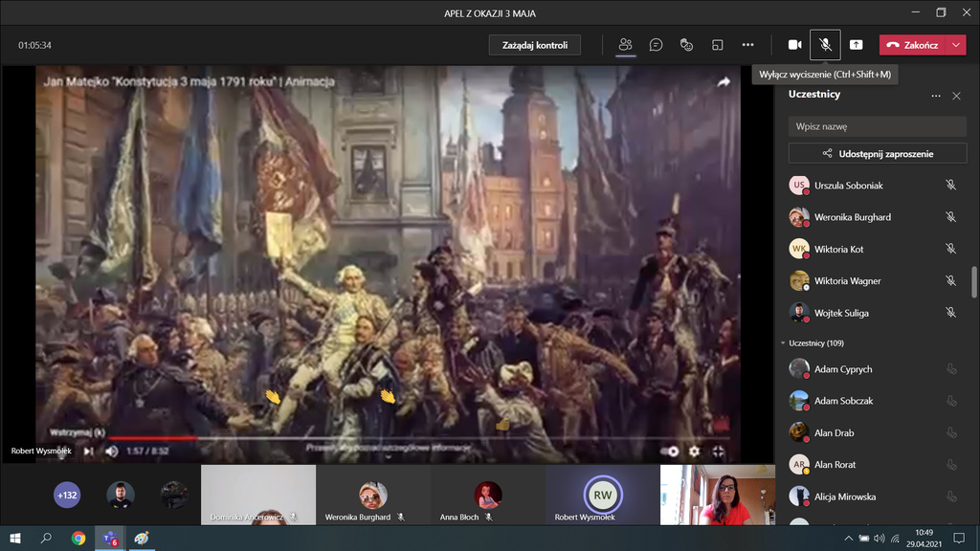Viewport: 980px width, 551px height.
Task: Show hidden system tray icons
Action: pyautogui.click(x=848, y=538)
